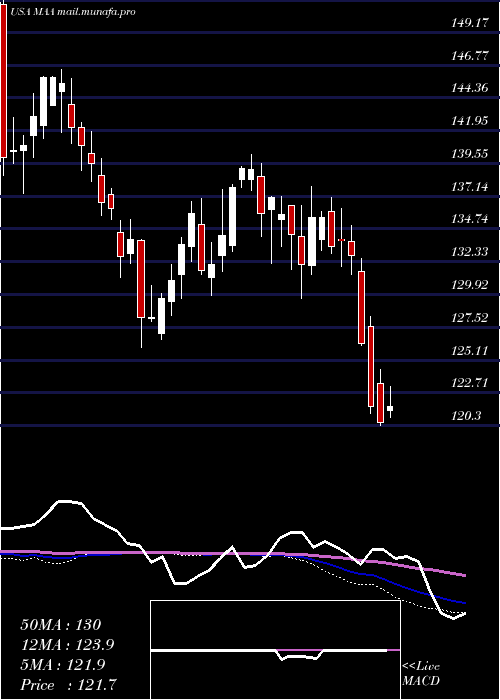Screen dimensions: 500x700
Task: Click the '50MA : 130' indicator text
Action: click(x=61, y=625)
